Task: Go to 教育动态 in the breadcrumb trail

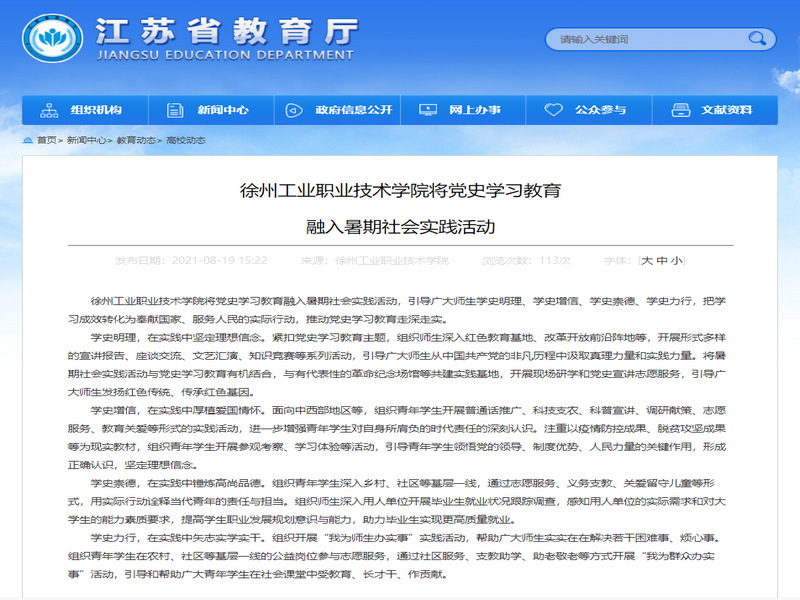Action: (135, 141)
